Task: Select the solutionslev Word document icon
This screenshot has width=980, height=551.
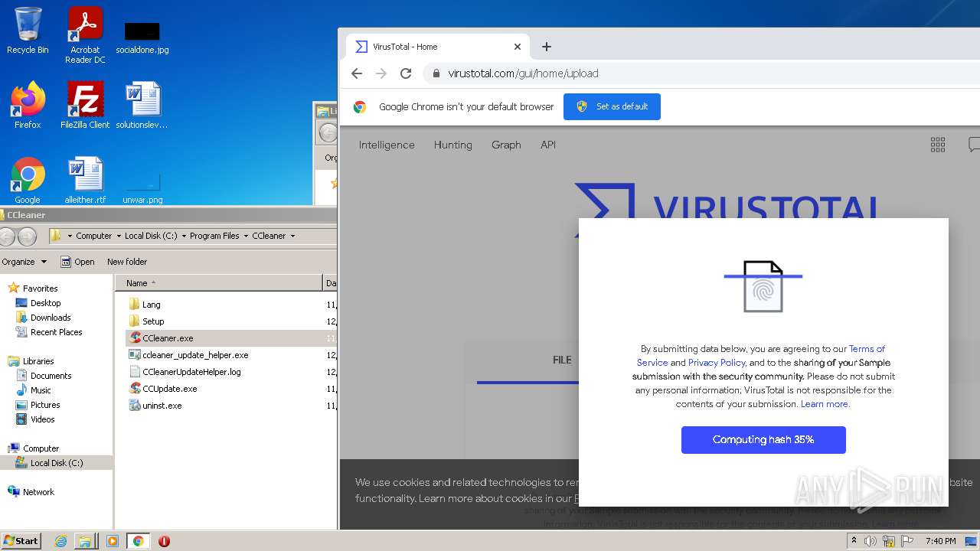Action: 142,105
